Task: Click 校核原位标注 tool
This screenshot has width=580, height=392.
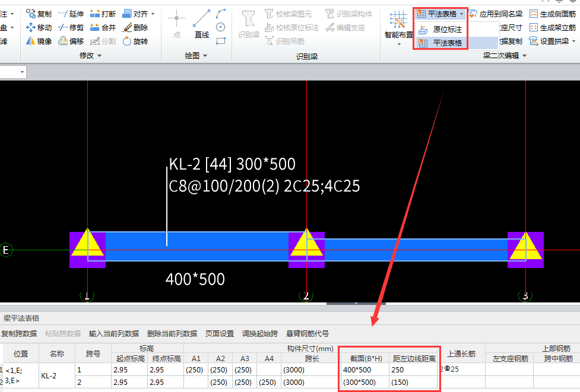Action: tap(292, 28)
